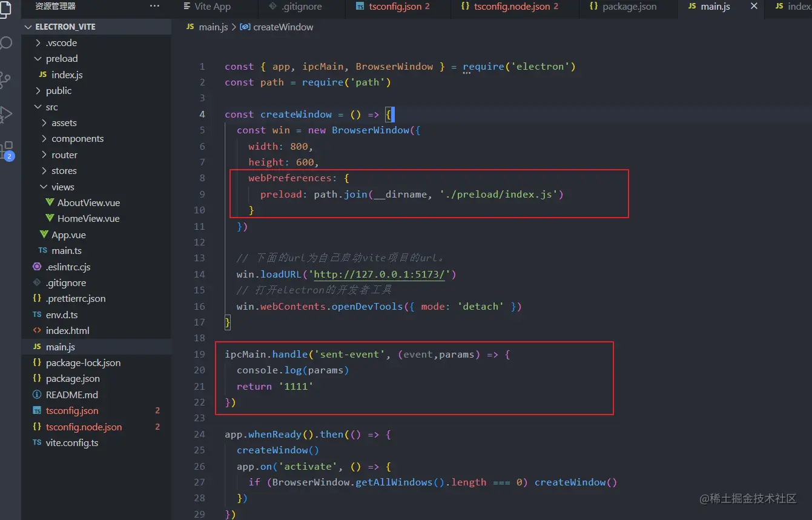Collapse the src folder
The image size is (812, 520).
(x=96, y=107)
